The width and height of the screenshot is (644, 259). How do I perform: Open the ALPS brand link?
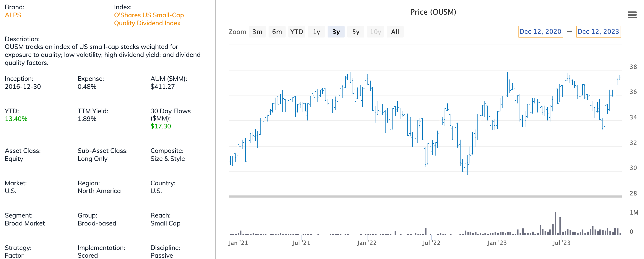13,15
